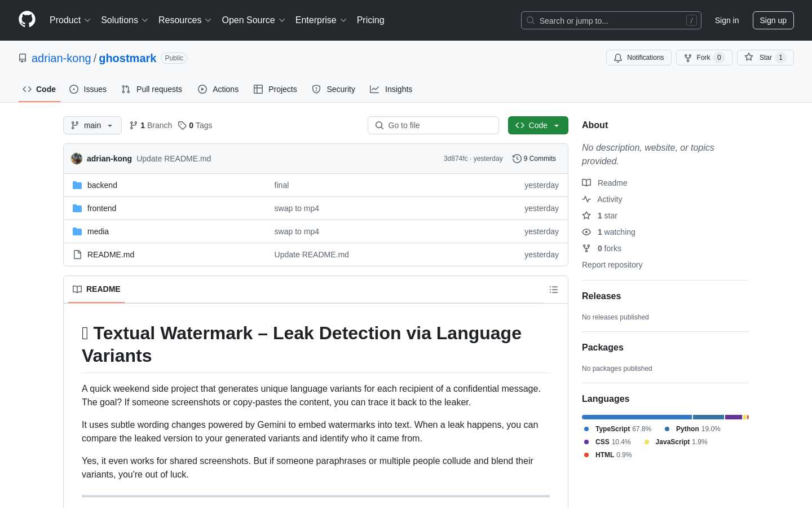View the 1 watching link

(x=608, y=232)
